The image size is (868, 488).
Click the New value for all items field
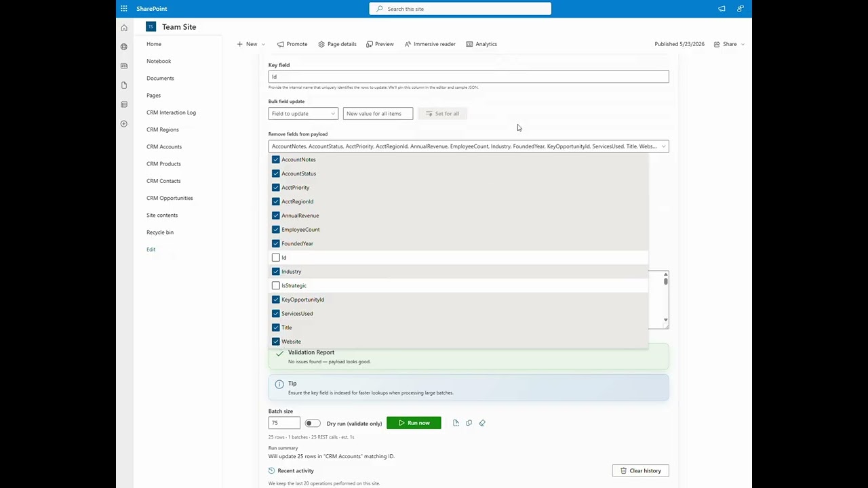[378, 114]
